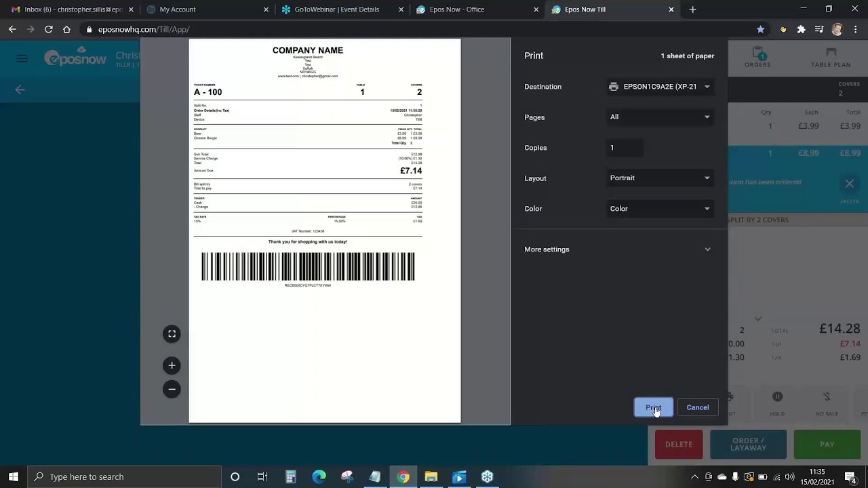This screenshot has width=868, height=488.
Task: Click the Windows taskbar search box
Action: 124,476
